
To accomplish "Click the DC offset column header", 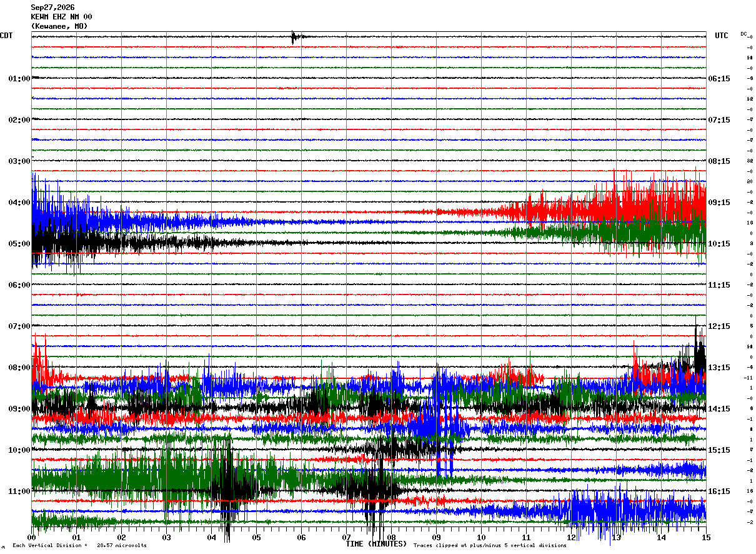I will pyautogui.click(x=744, y=34).
